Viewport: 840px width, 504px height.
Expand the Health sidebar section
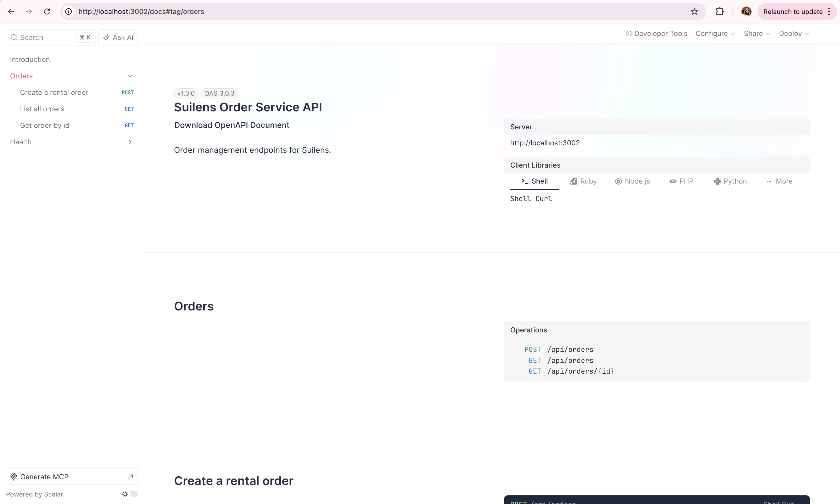[129, 142]
